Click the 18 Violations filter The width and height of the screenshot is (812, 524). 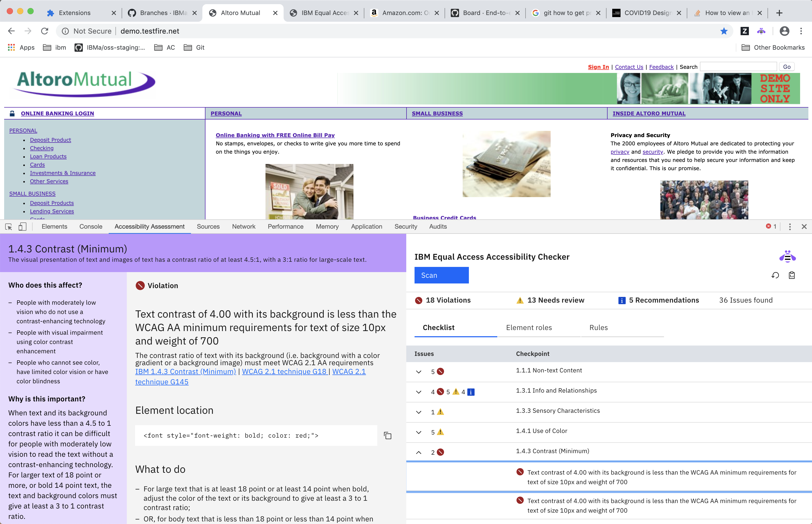coord(443,300)
